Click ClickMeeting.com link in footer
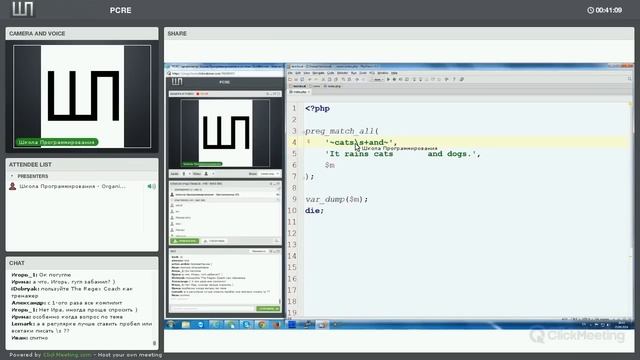This screenshot has width=640, height=360. [67, 355]
